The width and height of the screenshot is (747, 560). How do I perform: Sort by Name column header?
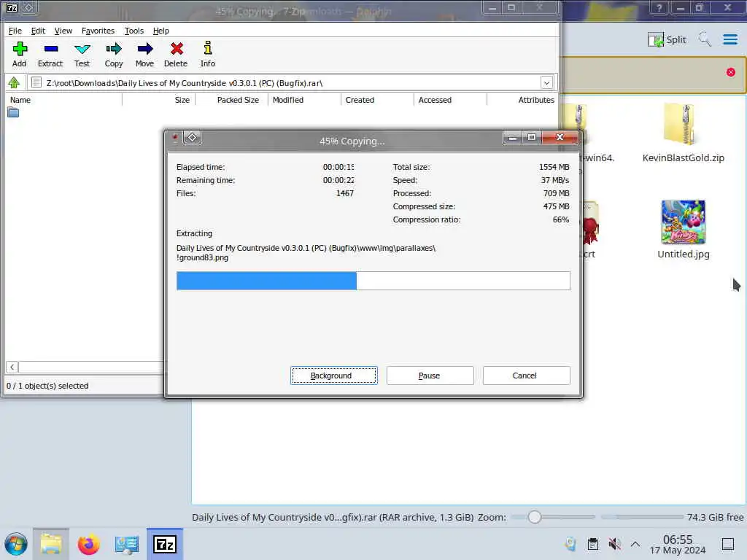pyautogui.click(x=64, y=100)
